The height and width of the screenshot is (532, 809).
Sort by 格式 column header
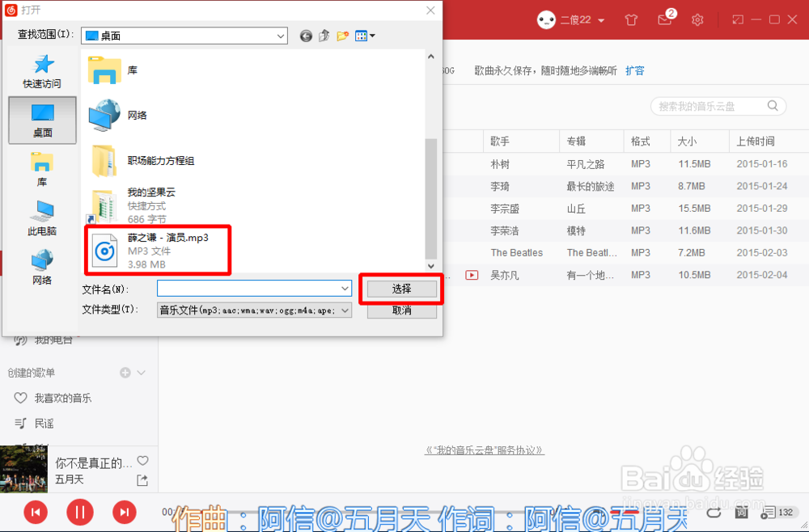coord(647,141)
